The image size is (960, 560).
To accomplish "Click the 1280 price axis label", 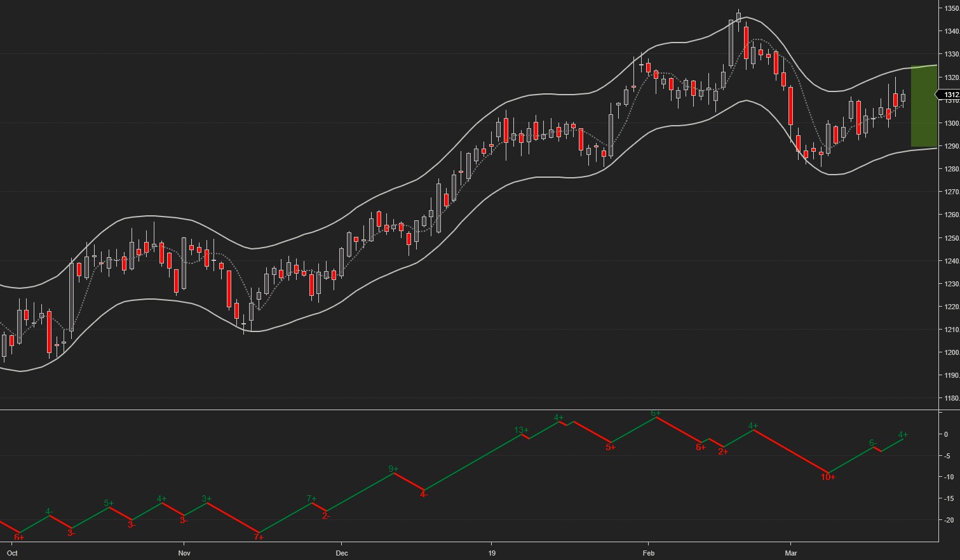I will coord(951,169).
